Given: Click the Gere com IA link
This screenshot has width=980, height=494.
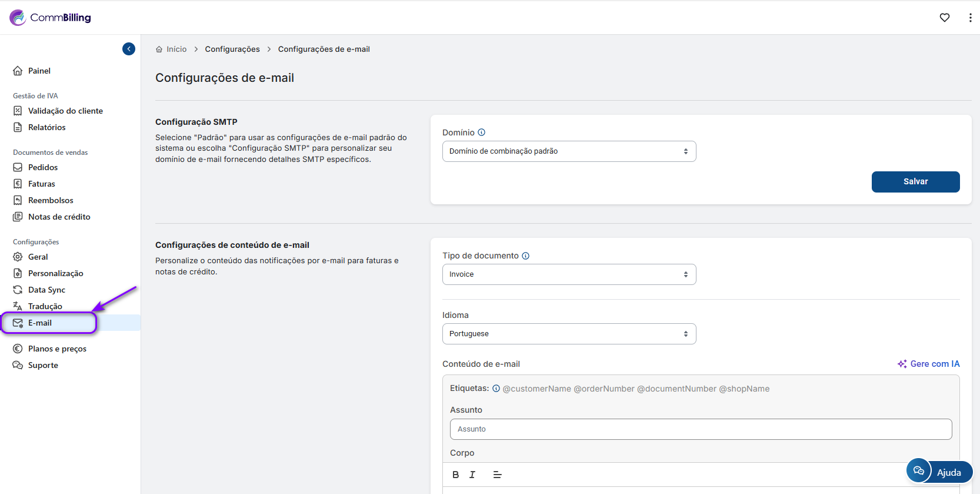Looking at the screenshot, I should tap(929, 364).
